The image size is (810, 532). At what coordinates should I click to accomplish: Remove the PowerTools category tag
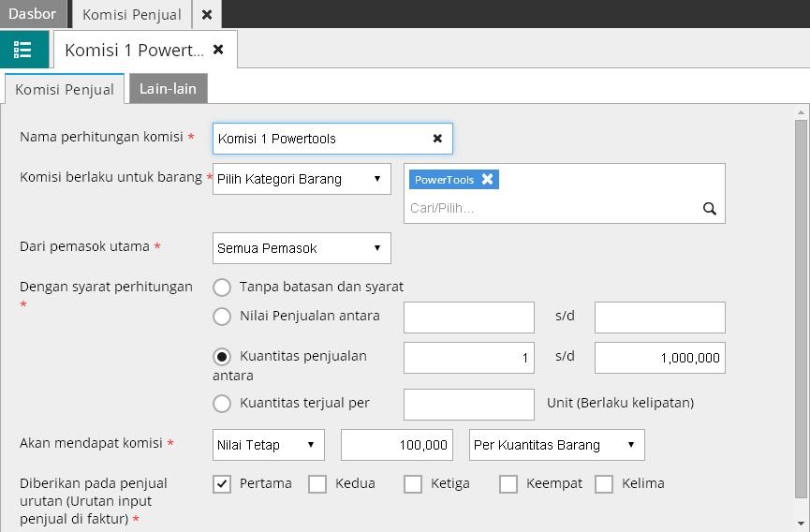click(487, 180)
